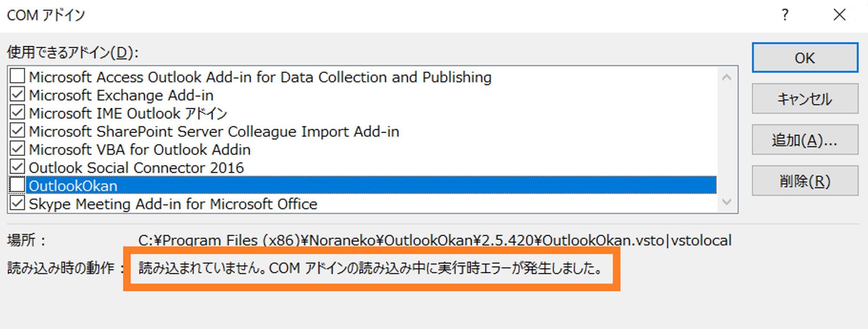Uncheck Outlook Social Connector 2016
Image resolution: width=868 pixels, height=329 pixels.
17,167
